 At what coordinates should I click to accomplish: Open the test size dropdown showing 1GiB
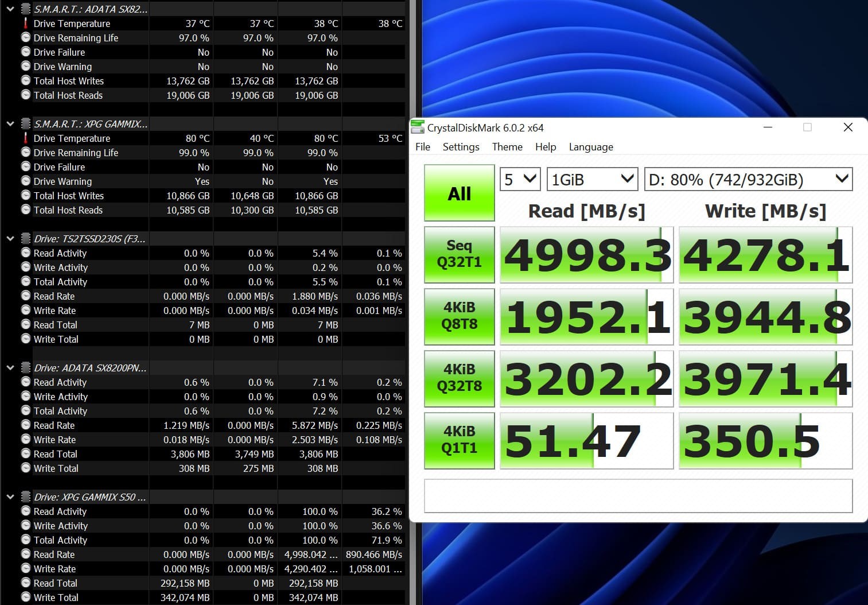tap(593, 180)
